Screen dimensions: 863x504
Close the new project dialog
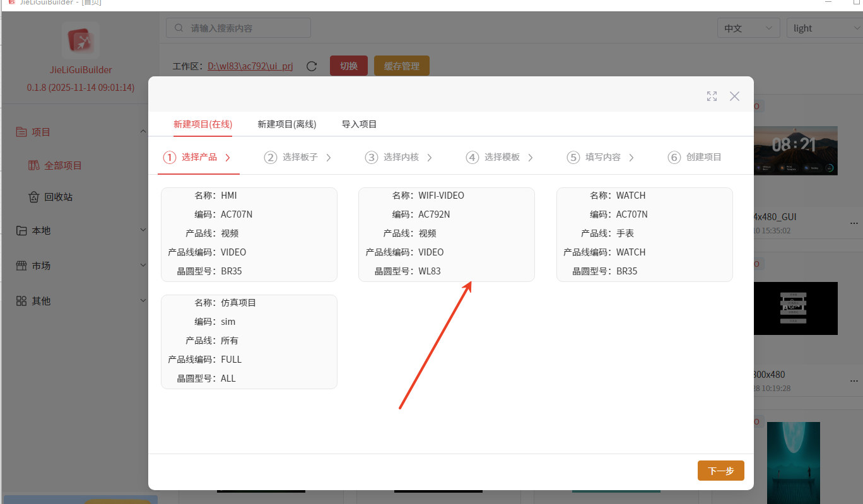[734, 96]
